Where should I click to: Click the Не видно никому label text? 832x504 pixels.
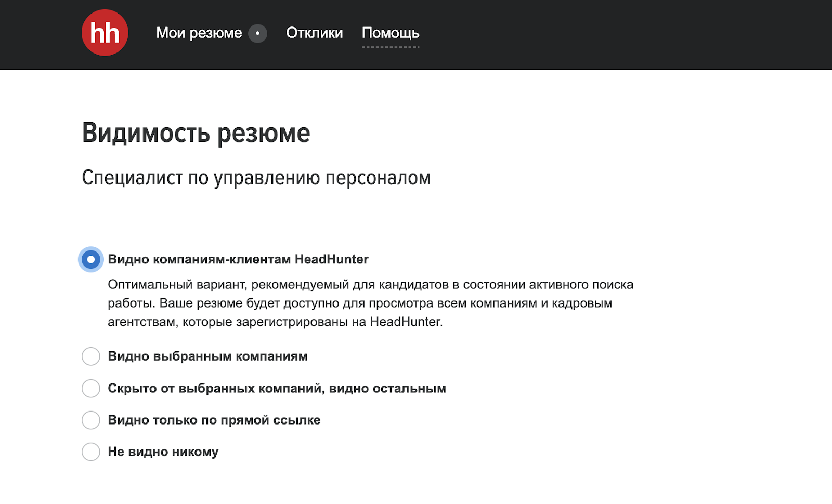(x=163, y=452)
